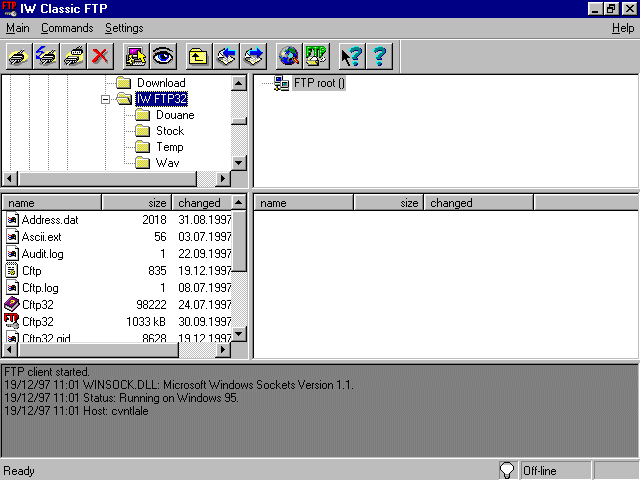Collapse the IW FTP32 folder tree node
Viewport: 640px width, 480px height.
(106, 99)
